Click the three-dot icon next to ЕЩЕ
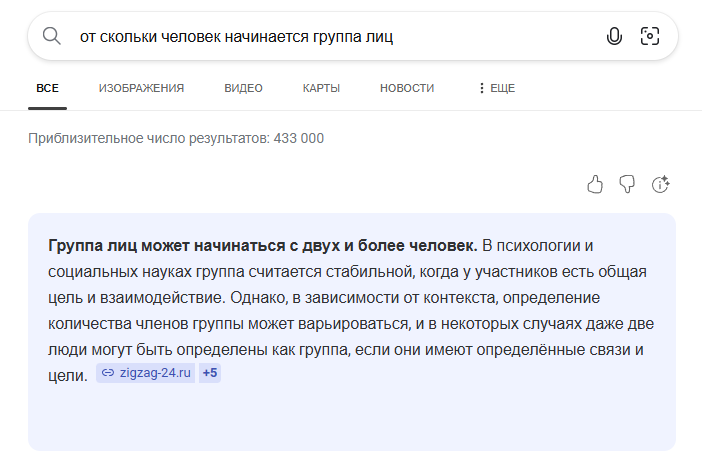Screen dimensions: 702x464 click(481, 88)
